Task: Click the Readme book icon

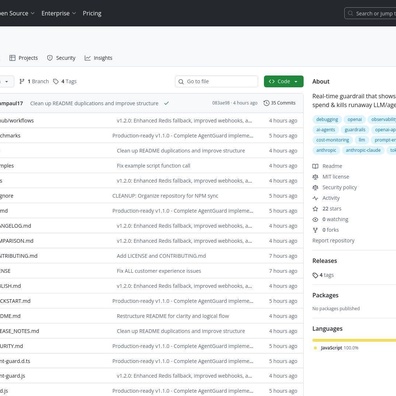Action: click(x=315, y=166)
